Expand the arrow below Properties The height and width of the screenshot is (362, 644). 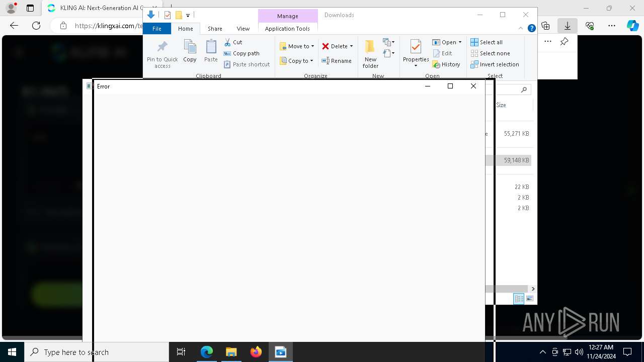[x=416, y=66]
